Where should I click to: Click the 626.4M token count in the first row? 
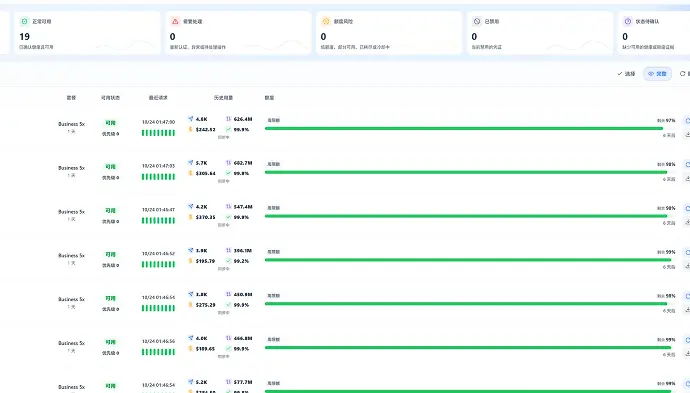coord(243,119)
